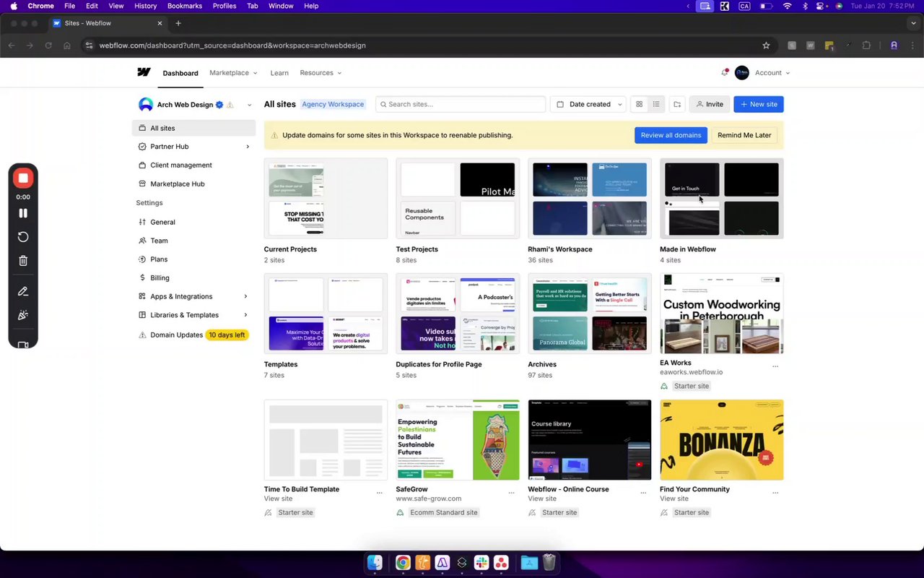Expand Libraries & Templates submenu

click(245, 315)
